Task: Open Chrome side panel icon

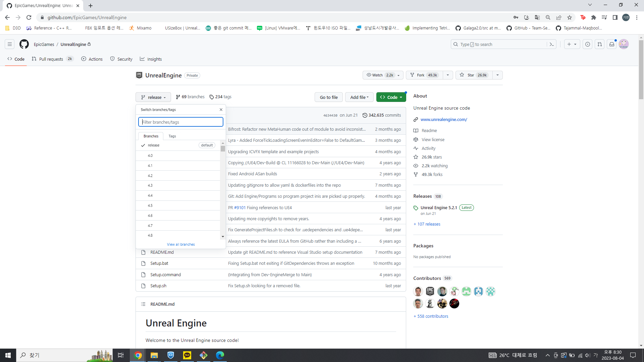Action: pos(615,17)
